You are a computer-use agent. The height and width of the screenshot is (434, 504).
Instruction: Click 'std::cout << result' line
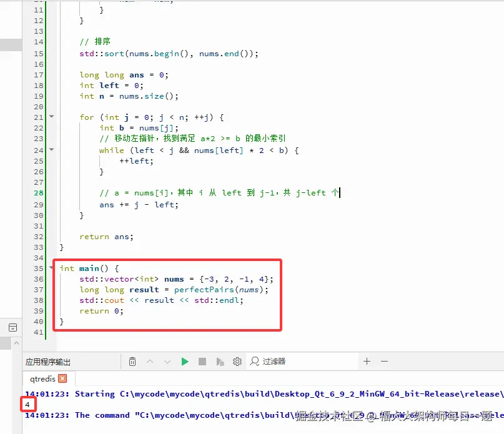point(161,300)
